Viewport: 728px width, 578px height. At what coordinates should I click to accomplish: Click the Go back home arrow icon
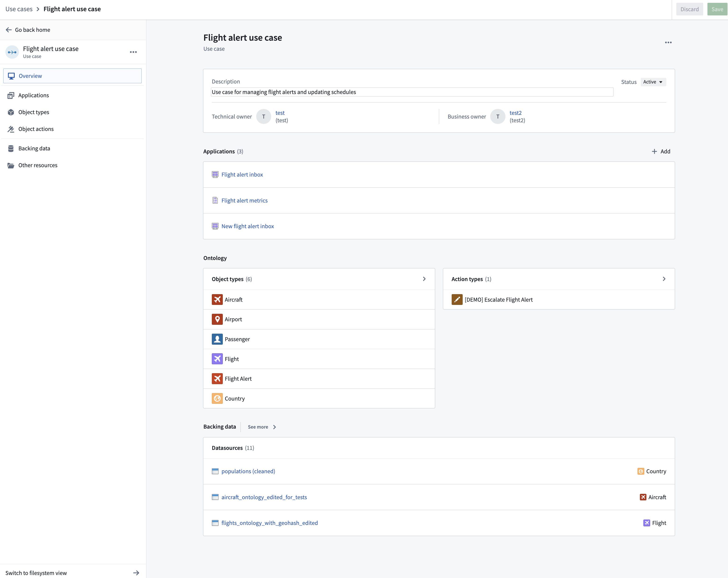[x=9, y=30]
